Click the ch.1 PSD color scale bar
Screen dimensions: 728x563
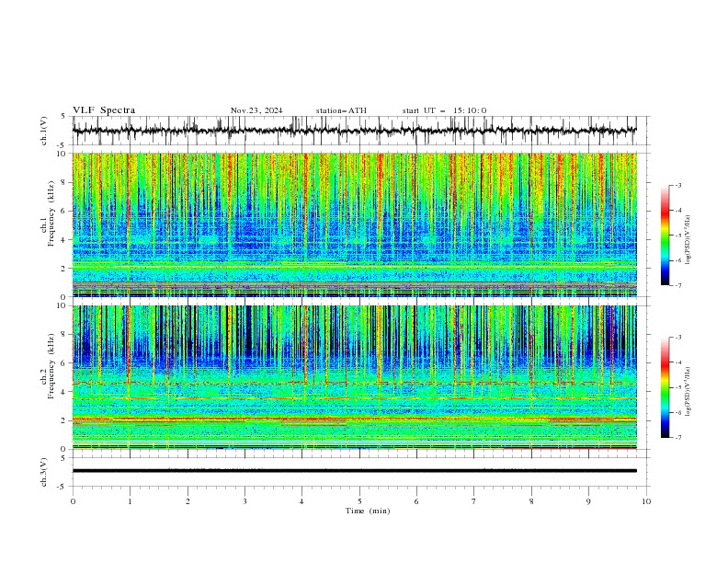665,236
